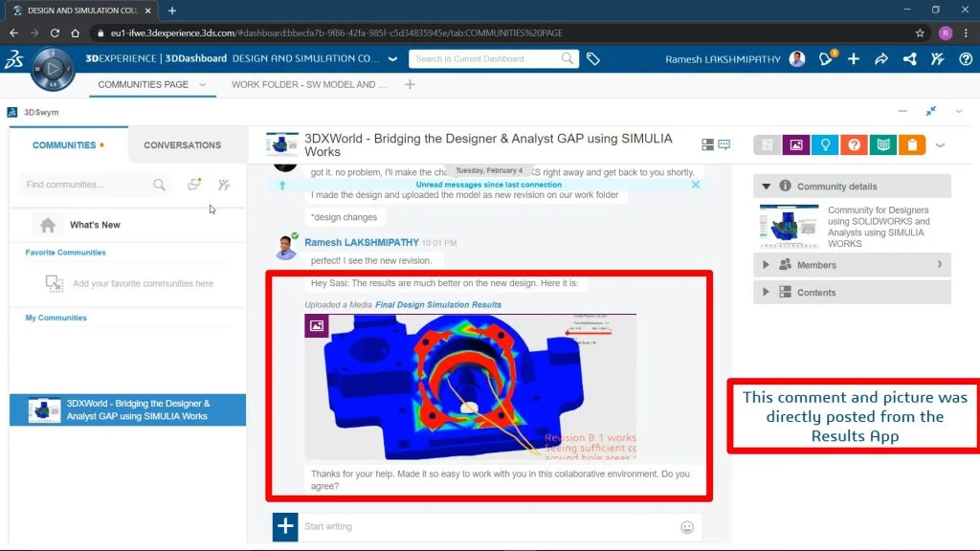The height and width of the screenshot is (551, 980).
Task: Click the magnifier in dashboard search field
Action: click(567, 58)
